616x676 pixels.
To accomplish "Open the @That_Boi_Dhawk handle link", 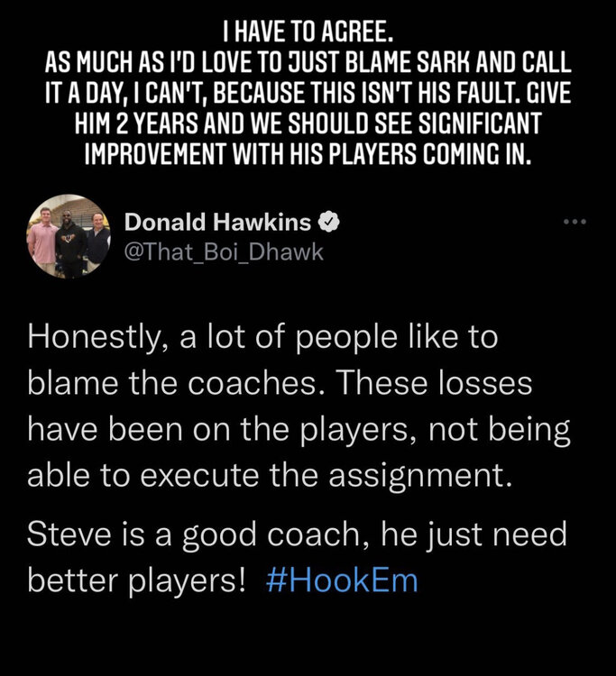I will tap(224, 252).
